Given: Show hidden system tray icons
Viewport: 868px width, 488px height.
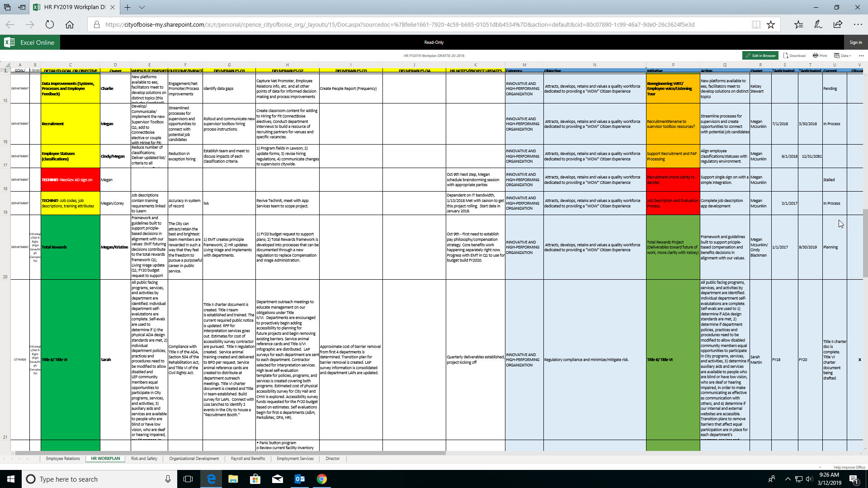Looking at the screenshot, I should point(788,479).
